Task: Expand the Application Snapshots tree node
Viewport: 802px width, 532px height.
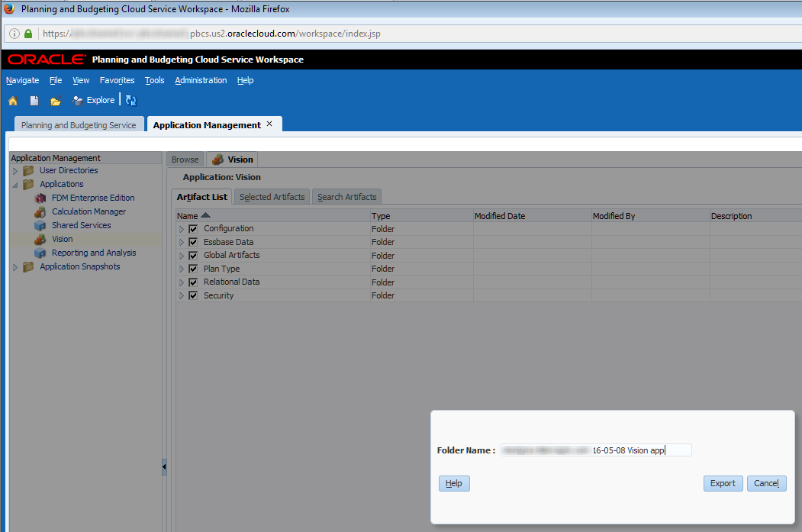Action: pyautogui.click(x=15, y=267)
